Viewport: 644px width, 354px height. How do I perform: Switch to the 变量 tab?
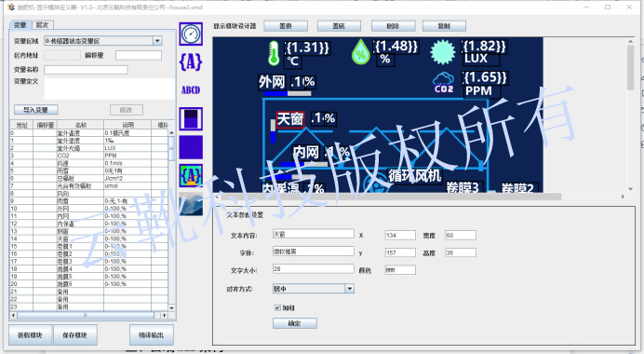pos(20,25)
